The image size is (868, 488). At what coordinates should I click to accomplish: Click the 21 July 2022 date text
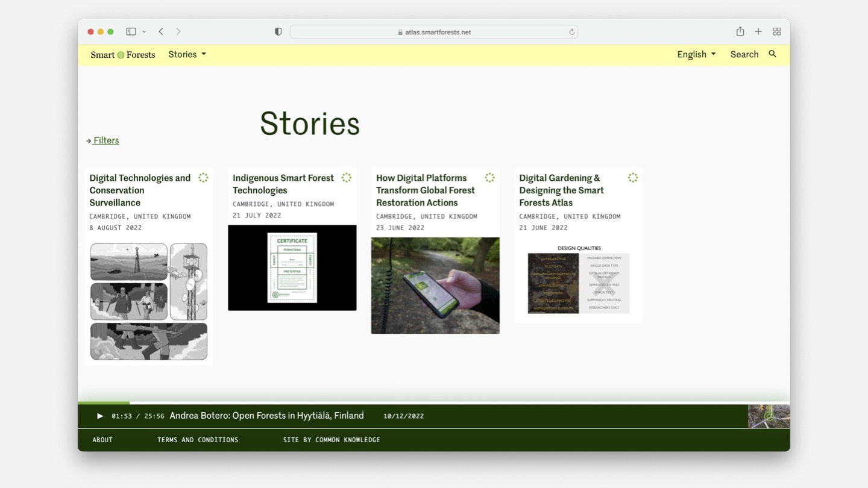pyautogui.click(x=257, y=216)
